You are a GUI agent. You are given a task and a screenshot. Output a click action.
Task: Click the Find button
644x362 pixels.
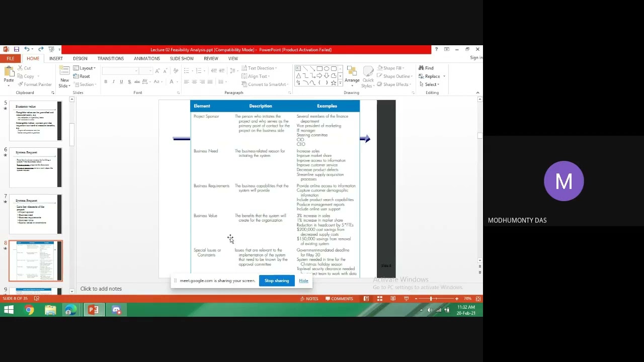point(426,68)
